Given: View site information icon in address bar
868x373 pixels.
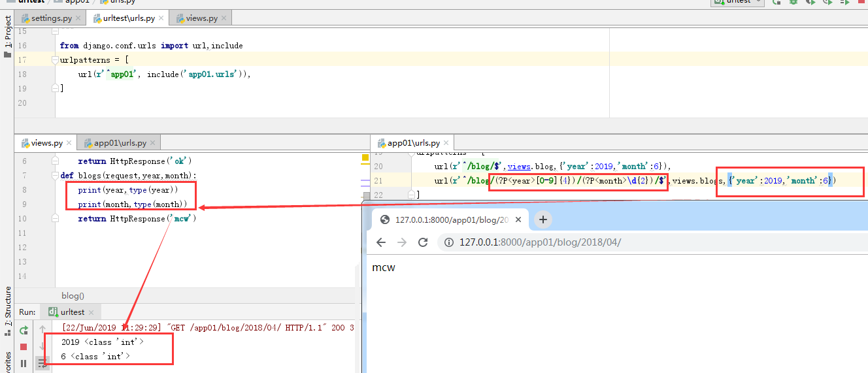Looking at the screenshot, I should point(449,242).
